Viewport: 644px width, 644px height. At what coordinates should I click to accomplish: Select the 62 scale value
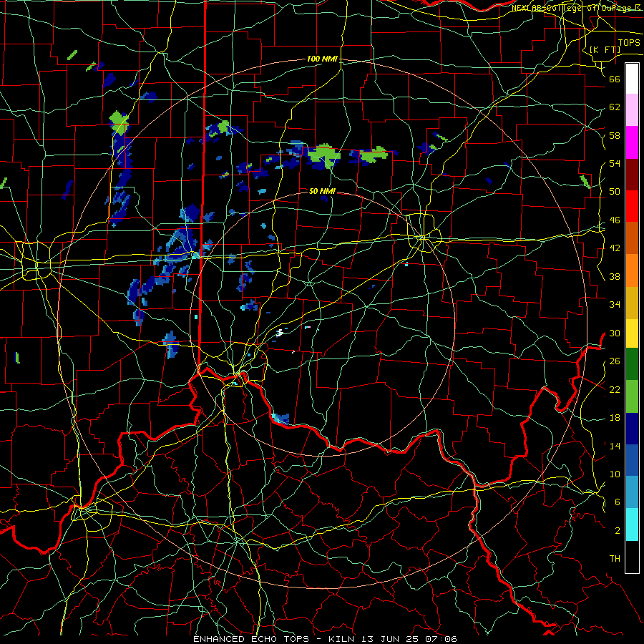(x=615, y=107)
